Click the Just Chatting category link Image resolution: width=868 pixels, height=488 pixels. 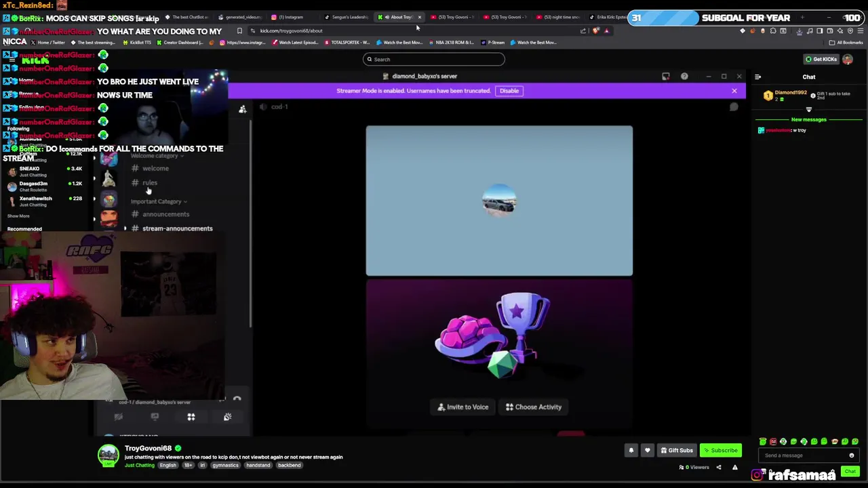tap(139, 466)
